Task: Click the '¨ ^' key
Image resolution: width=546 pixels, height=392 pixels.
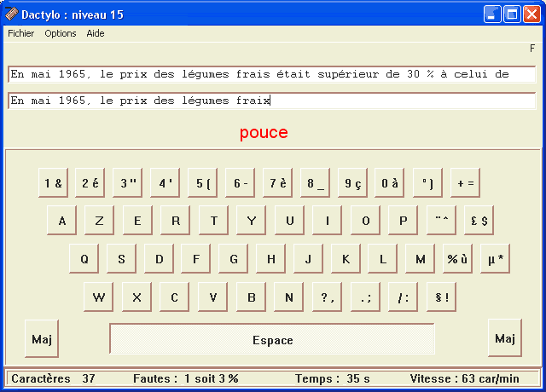Action: click(x=442, y=221)
